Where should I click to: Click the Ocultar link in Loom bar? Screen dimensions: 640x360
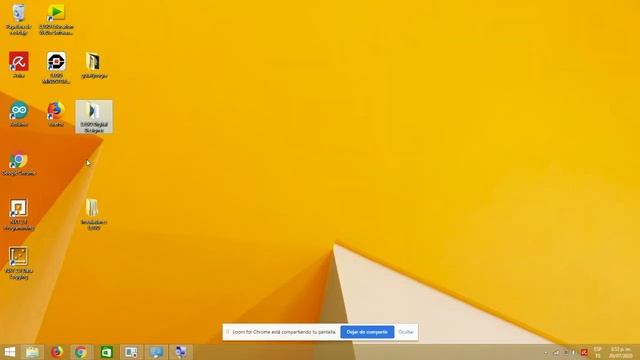pos(406,332)
